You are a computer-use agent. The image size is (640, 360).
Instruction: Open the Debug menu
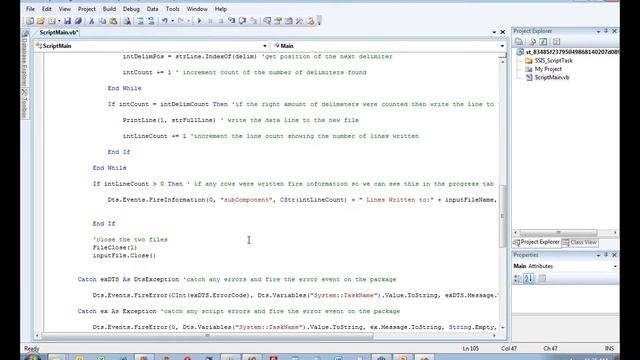131,9
